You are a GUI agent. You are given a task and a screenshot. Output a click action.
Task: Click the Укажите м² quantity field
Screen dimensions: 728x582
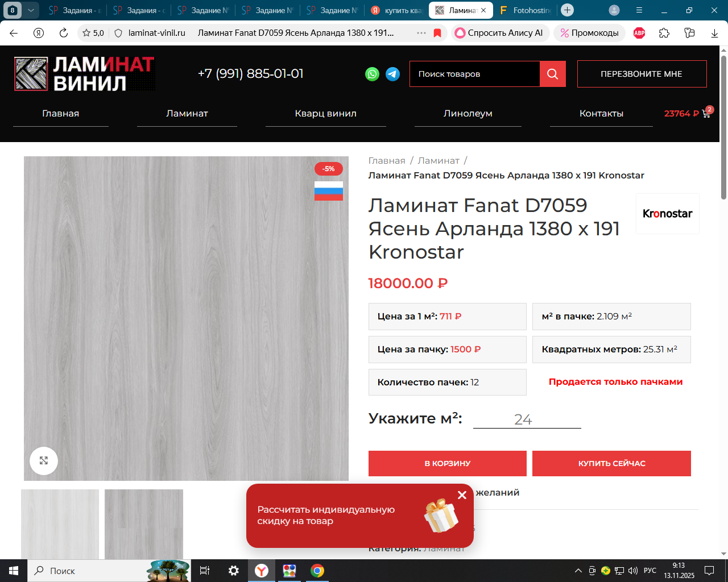tap(527, 419)
